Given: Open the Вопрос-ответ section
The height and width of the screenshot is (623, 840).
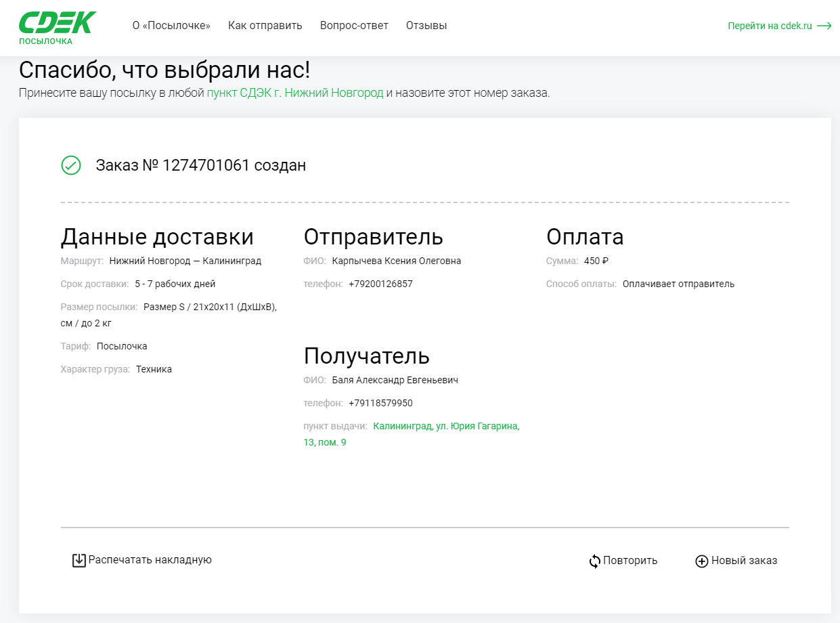Looking at the screenshot, I should [x=354, y=26].
